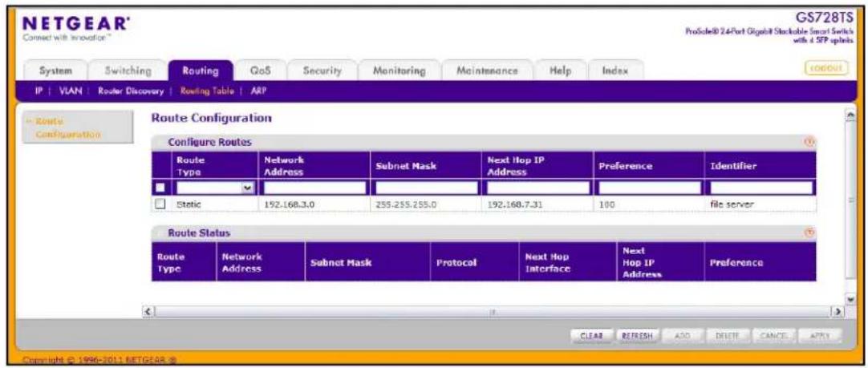Click the horizontal scrollbar left arrow
Image resolution: width=868 pixels, height=368 pixels.
[x=148, y=312]
